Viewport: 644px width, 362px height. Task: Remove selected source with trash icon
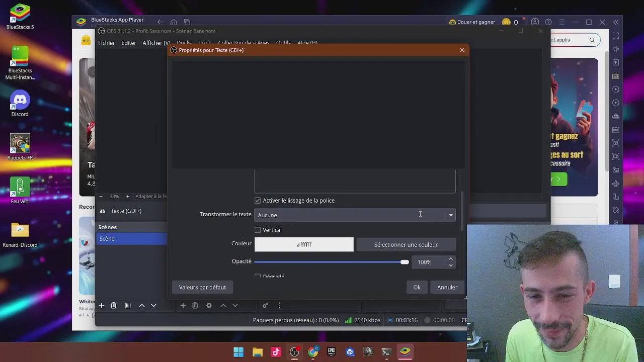click(195, 305)
